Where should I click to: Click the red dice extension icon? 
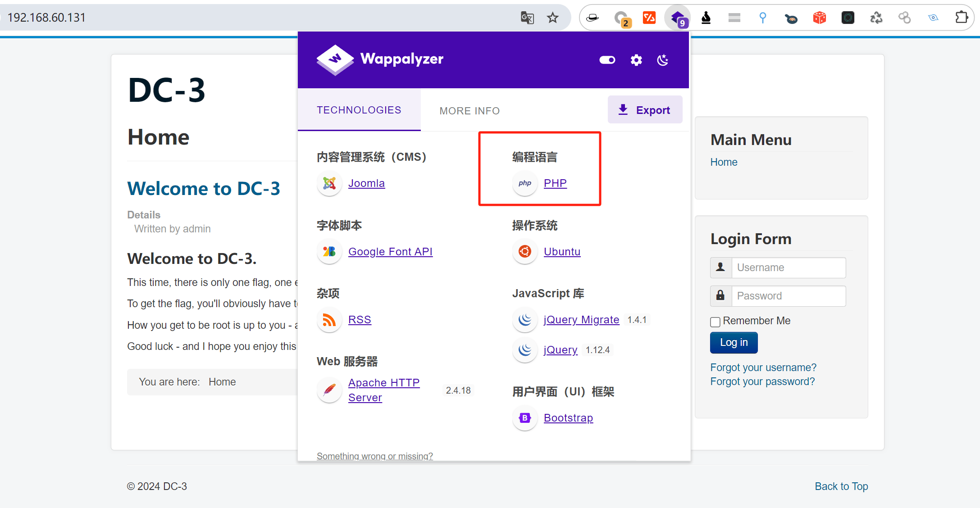coord(819,18)
